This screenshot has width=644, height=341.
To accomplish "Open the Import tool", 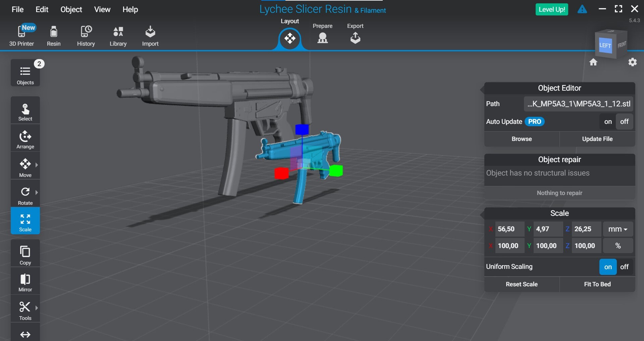I will click(150, 36).
